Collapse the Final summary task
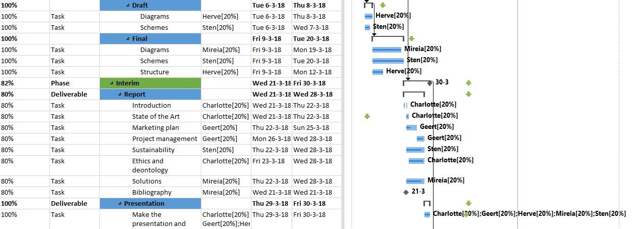The height and width of the screenshot is (229, 644). tap(128, 39)
